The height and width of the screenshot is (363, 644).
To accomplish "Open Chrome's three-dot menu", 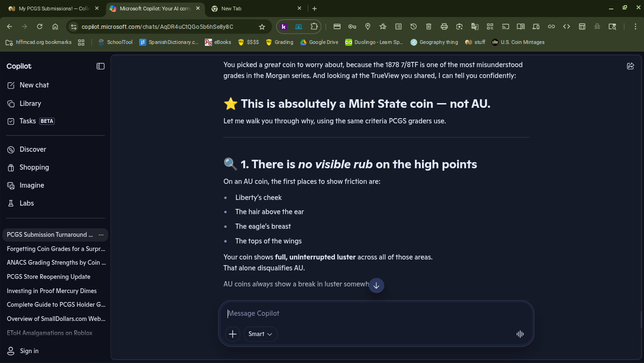I will click(636, 26).
